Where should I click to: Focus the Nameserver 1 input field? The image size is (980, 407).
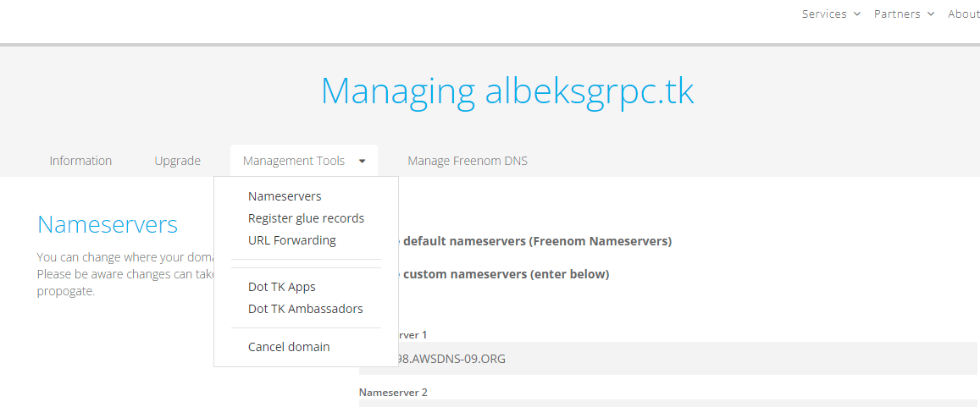pos(668,358)
